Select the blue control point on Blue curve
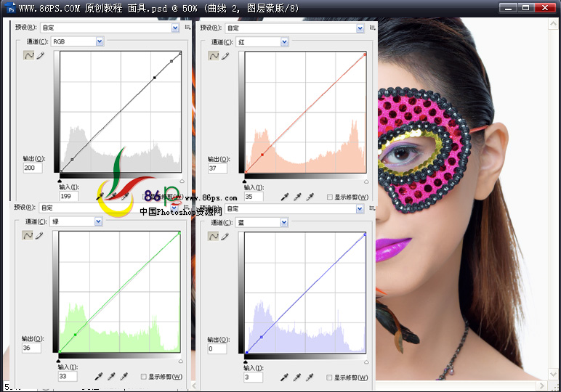 (x=261, y=337)
